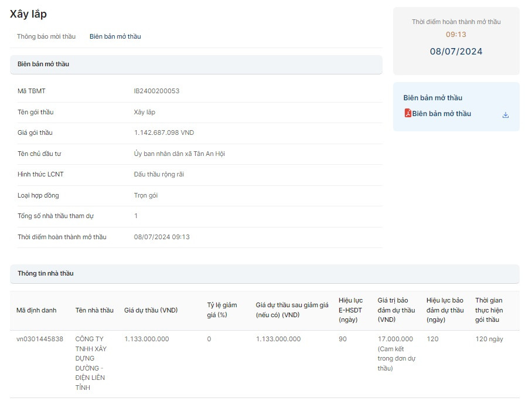Click the download icon beside Biên bản mở thầu
Image resolution: width=532 pixels, height=411 pixels.
pyautogui.click(x=505, y=115)
